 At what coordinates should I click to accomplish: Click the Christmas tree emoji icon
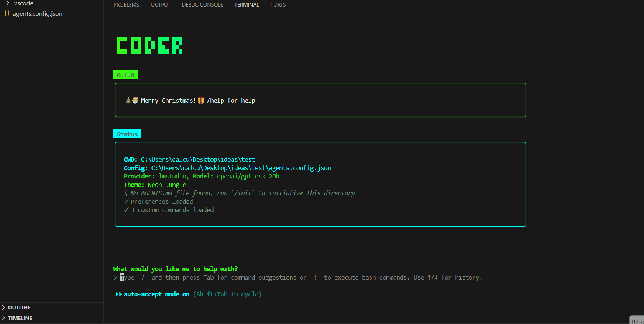click(x=128, y=100)
